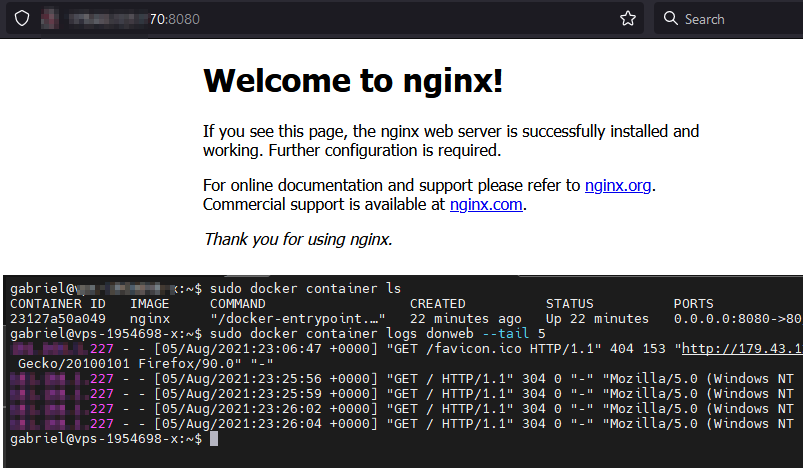The image size is (803, 475).
Task: Click the last gabriel@vps-1954698-x prompt
Action: tap(105, 439)
